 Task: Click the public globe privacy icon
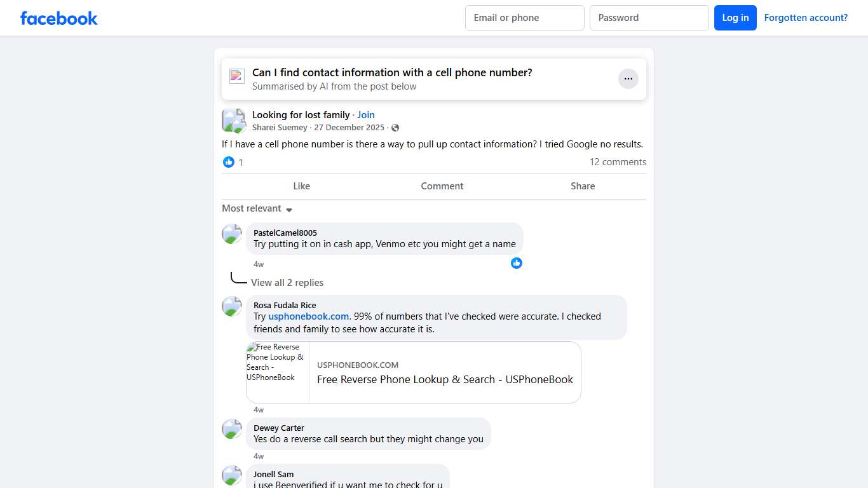tap(395, 128)
